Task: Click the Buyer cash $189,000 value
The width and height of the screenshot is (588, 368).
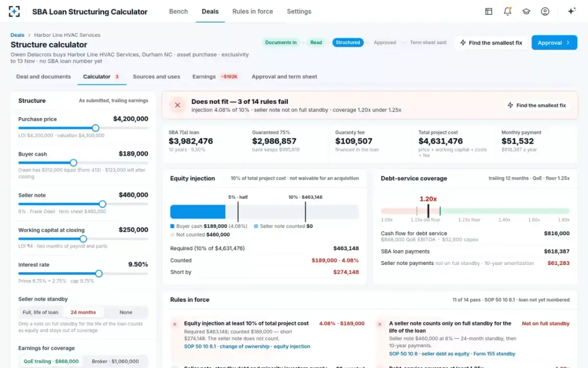Action: click(x=133, y=154)
